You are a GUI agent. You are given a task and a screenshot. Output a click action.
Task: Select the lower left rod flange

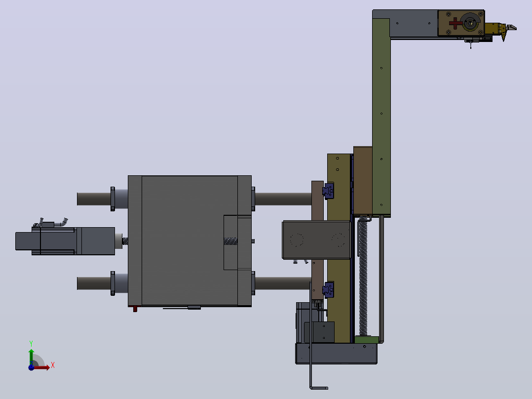tap(113, 283)
